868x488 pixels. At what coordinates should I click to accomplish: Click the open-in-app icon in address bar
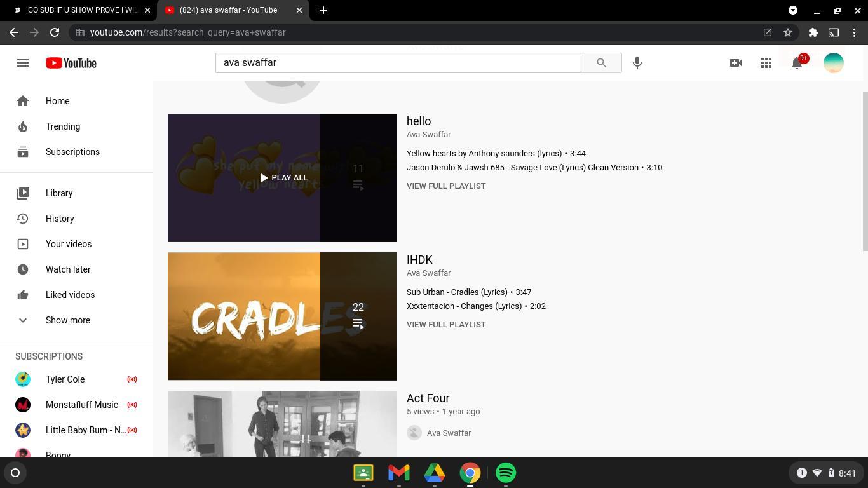click(x=768, y=32)
